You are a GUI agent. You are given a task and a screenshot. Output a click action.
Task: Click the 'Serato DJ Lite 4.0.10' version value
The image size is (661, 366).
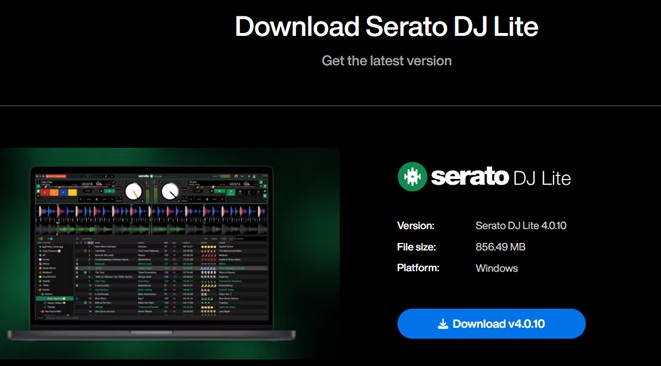click(521, 226)
